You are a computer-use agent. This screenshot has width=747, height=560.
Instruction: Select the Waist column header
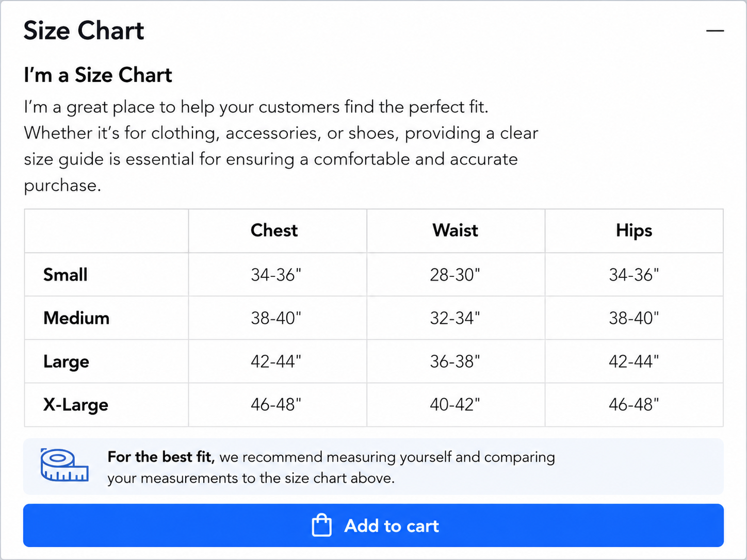[x=455, y=230]
